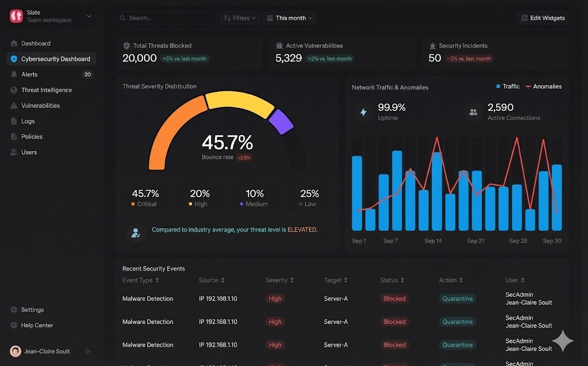Click the logout icon beside Jean-Claire Soult

point(88,351)
